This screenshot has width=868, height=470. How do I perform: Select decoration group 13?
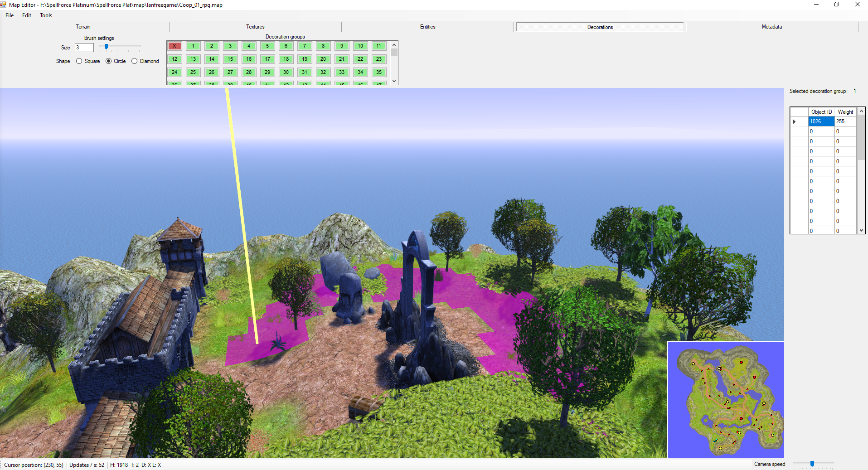point(193,59)
